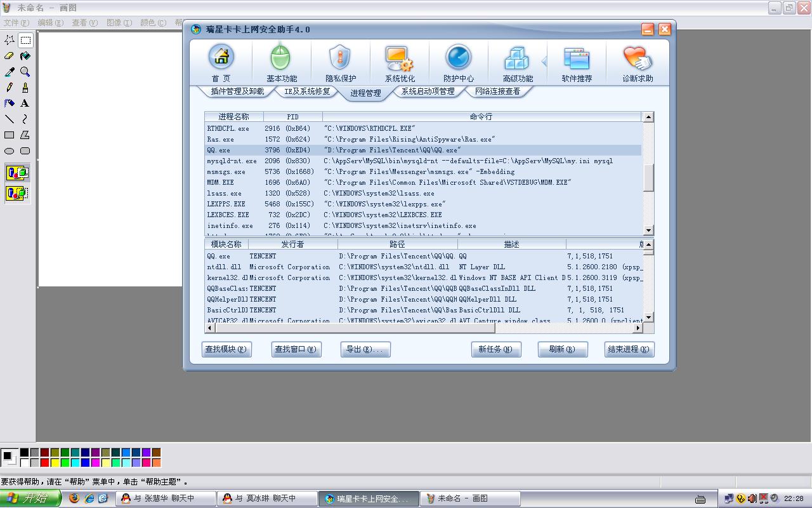Screen dimensions: 812x508
Task: Select the Polygon shape tool
Action: [25, 135]
